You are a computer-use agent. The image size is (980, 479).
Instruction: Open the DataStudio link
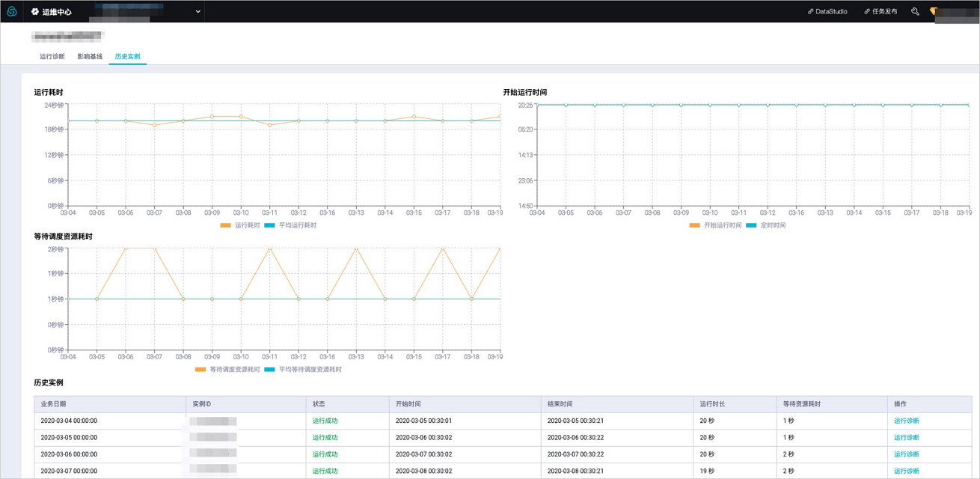(x=827, y=12)
